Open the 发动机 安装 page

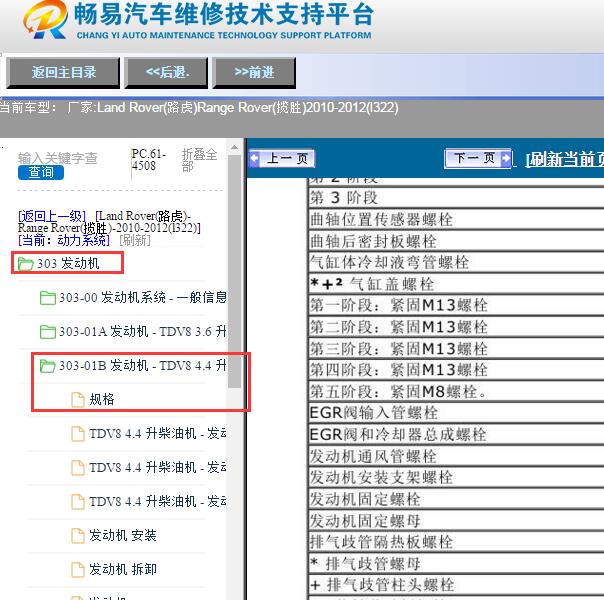tap(122, 535)
